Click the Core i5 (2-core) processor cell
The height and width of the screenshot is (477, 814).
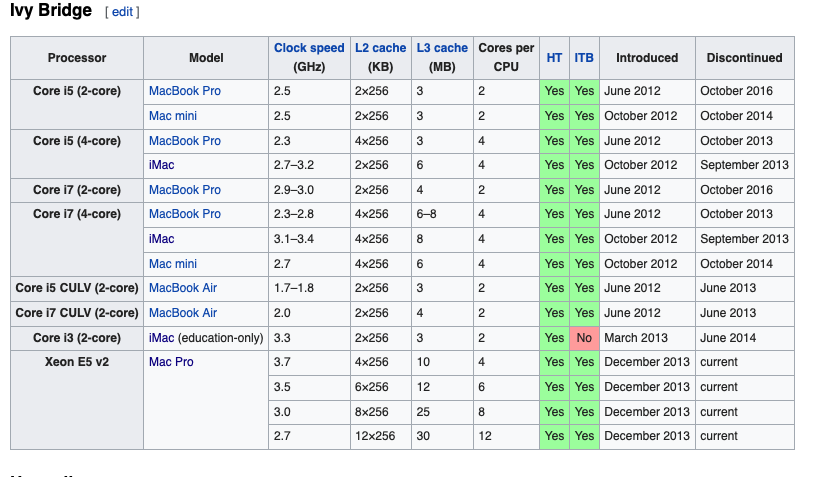coord(77,104)
